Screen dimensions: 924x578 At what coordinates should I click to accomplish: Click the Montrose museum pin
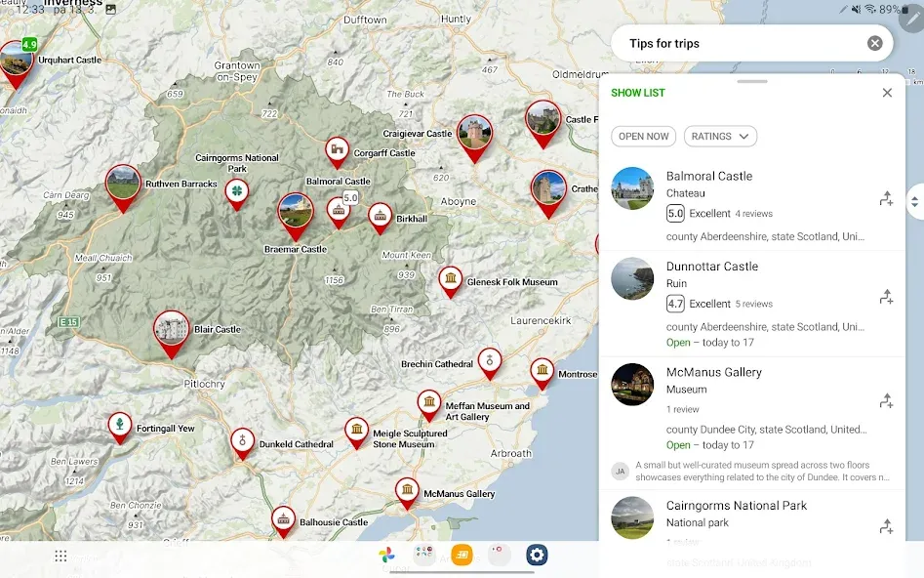tap(542, 372)
